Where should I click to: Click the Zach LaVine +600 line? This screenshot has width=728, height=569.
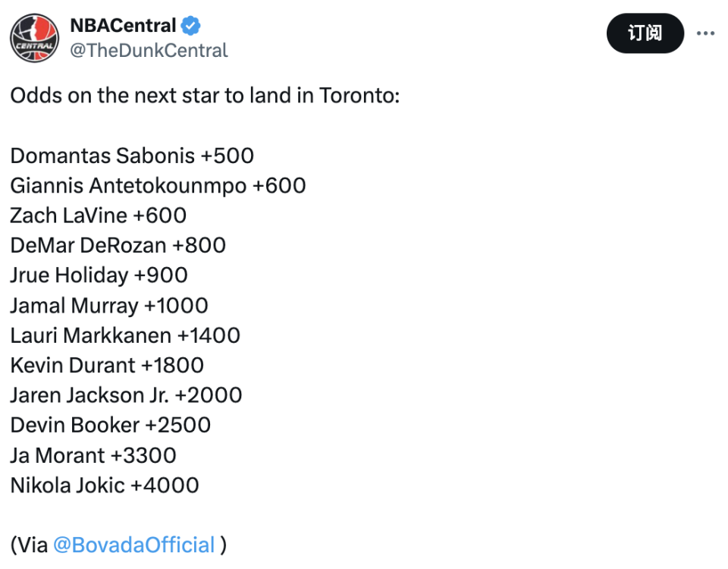99,215
